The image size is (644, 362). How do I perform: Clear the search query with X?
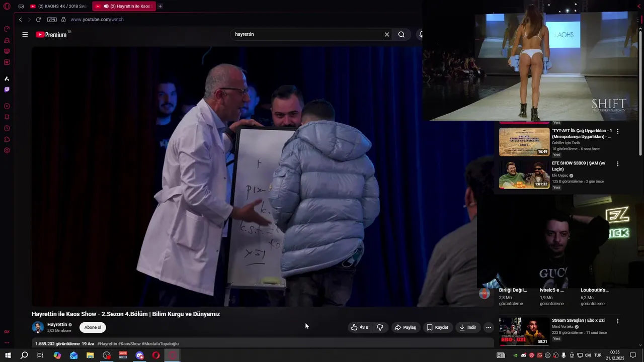[387, 35]
